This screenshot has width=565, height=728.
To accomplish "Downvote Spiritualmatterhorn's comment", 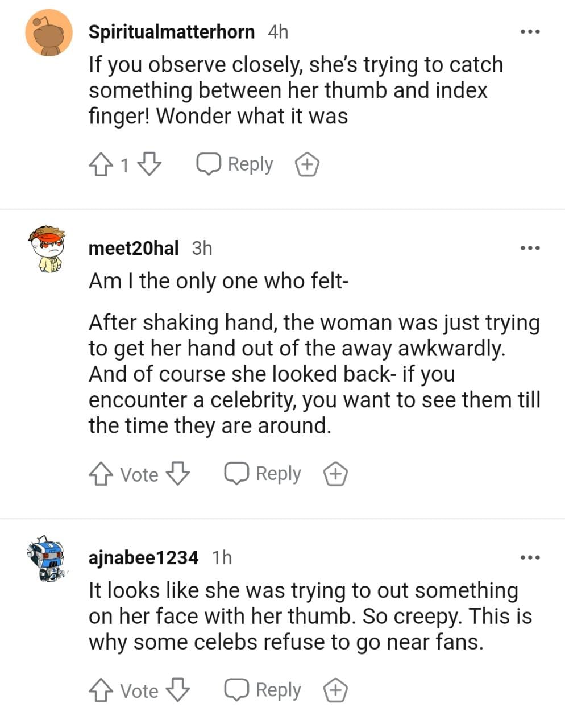I will pos(150,165).
